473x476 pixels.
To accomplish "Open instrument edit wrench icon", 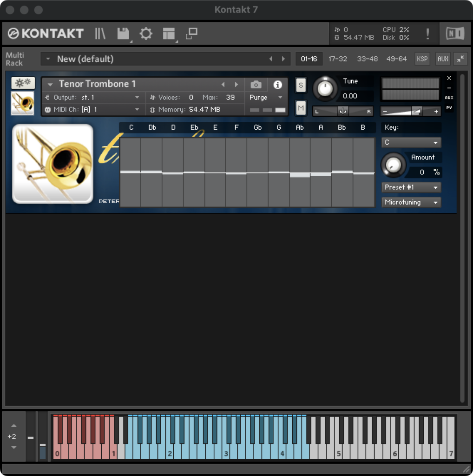I will click(x=23, y=83).
